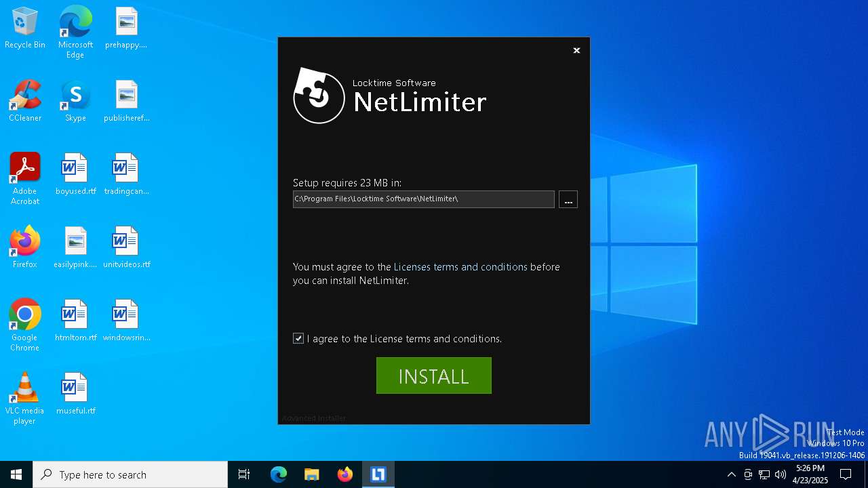Select htmltom.rtf document
Image resolution: width=868 pixels, height=488 pixels.
(x=75, y=321)
